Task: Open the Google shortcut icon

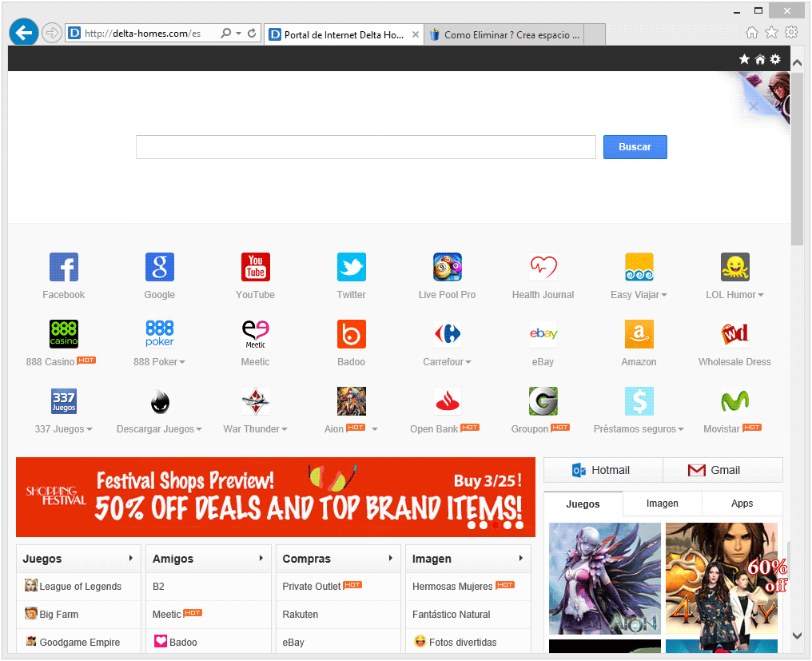Action: point(160,267)
